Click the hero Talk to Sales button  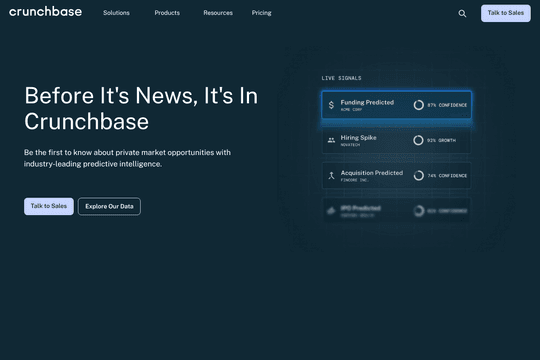click(49, 206)
